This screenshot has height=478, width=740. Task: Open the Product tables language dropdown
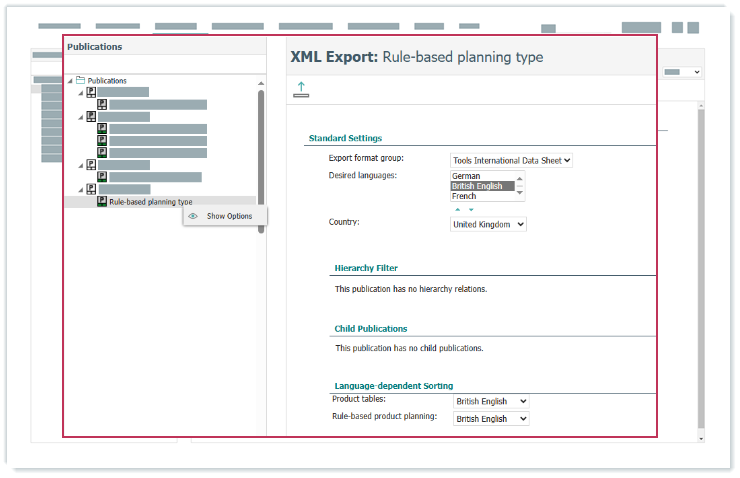click(x=491, y=401)
